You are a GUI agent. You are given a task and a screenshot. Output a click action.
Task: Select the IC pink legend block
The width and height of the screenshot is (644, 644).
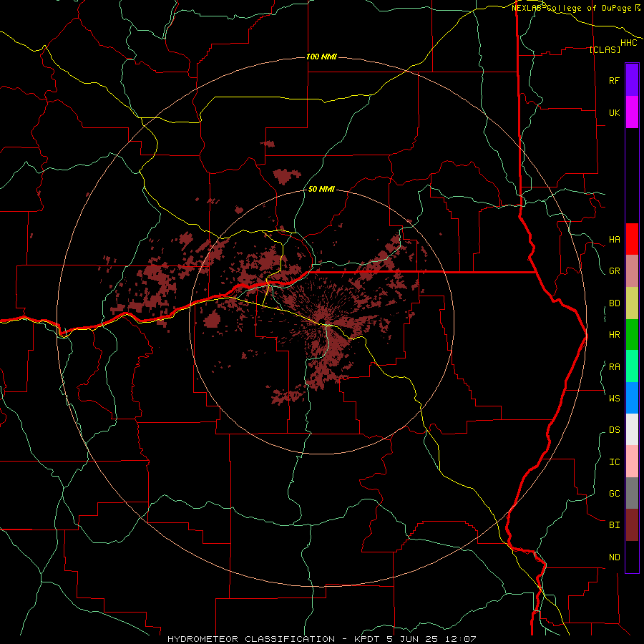coord(632,462)
